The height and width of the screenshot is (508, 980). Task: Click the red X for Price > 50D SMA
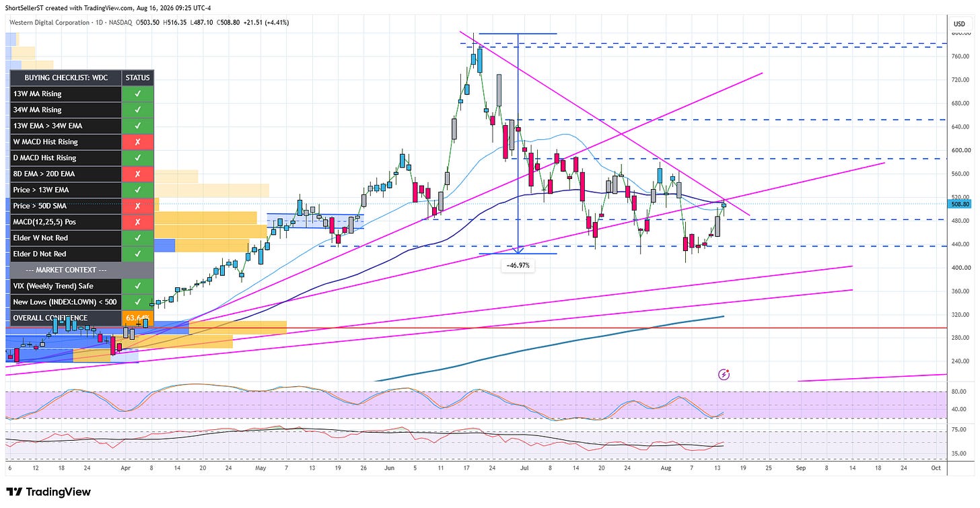(x=138, y=206)
